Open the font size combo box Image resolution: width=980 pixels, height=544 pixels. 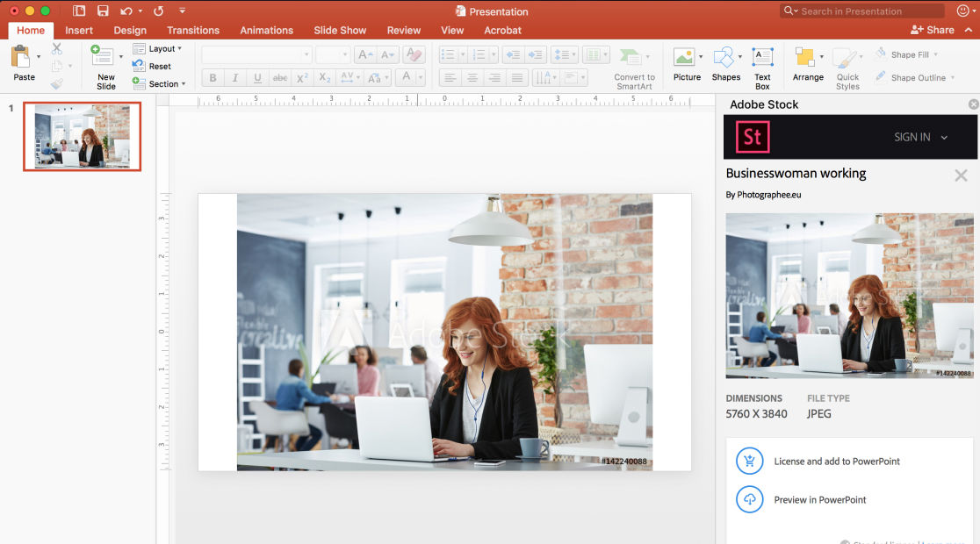[x=332, y=55]
